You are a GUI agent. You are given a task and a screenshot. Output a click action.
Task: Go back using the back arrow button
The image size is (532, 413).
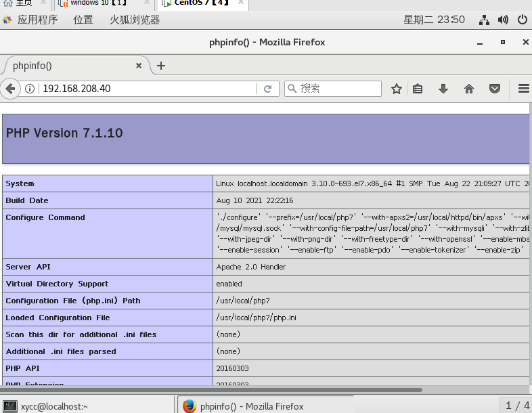[11, 89]
